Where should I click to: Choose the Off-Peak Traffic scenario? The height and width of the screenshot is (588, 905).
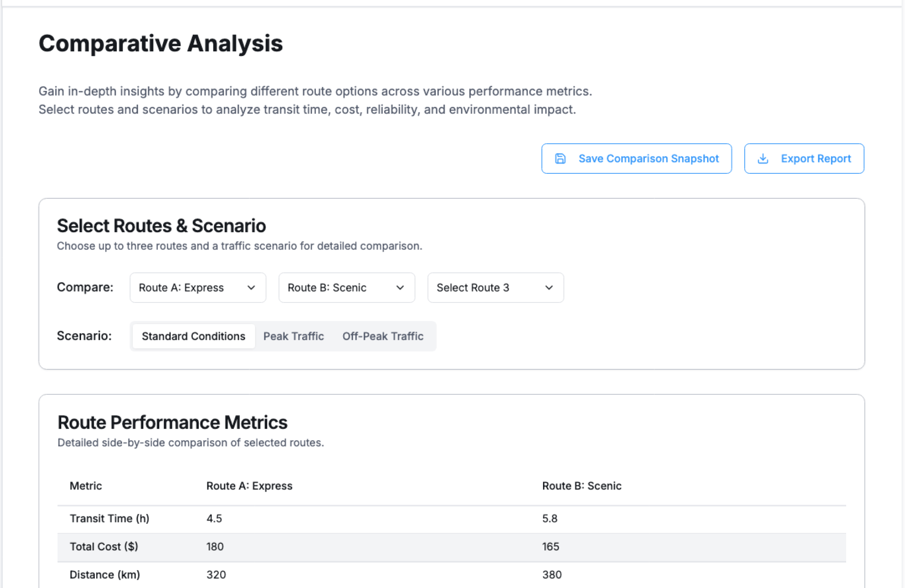(383, 336)
